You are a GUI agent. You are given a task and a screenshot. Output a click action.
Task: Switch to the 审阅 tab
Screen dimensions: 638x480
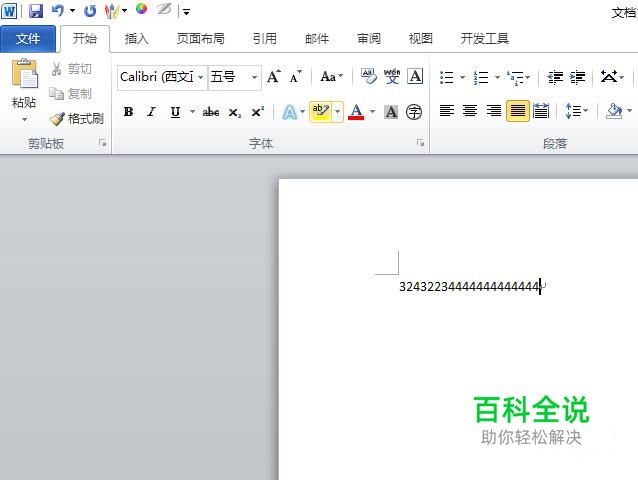369,39
